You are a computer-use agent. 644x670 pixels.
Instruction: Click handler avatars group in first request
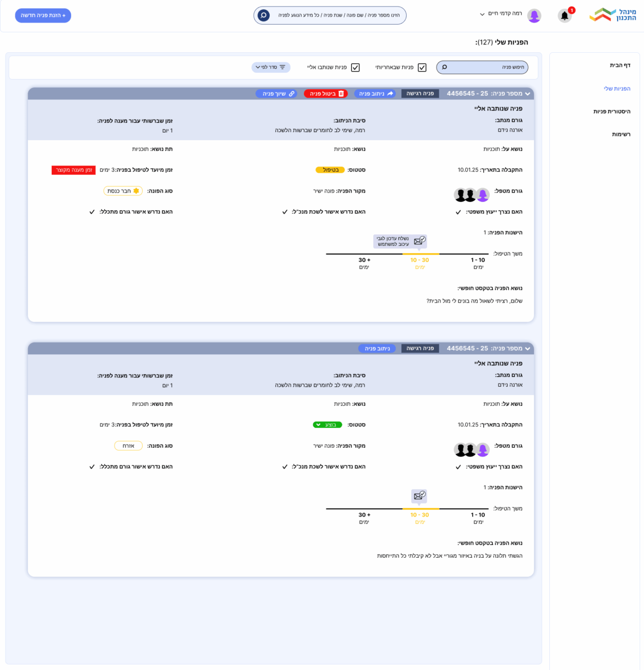coord(471,195)
